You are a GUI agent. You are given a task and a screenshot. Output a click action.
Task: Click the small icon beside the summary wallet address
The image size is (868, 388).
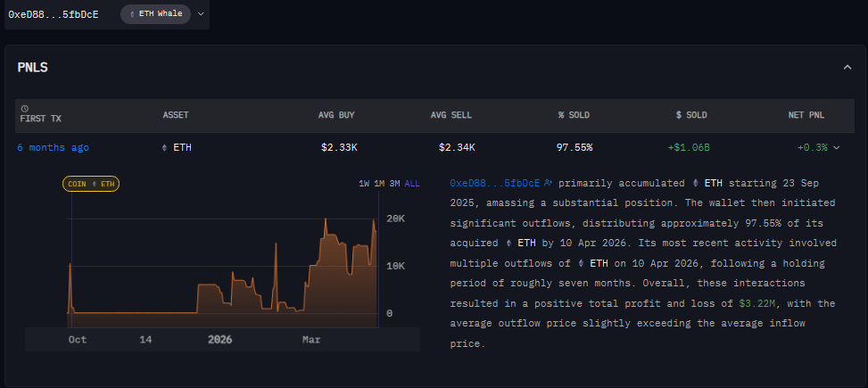548,183
